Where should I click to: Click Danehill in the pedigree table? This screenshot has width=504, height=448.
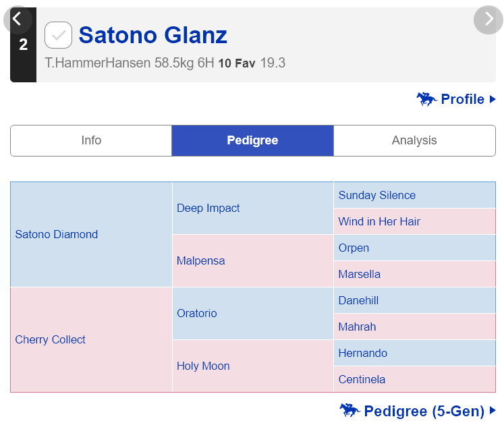coord(358,300)
